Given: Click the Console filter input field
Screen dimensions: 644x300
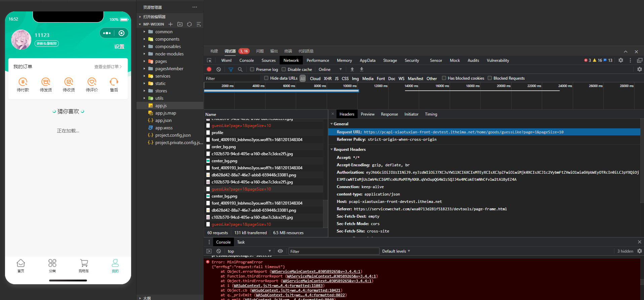Looking at the screenshot, I should 334,251.
